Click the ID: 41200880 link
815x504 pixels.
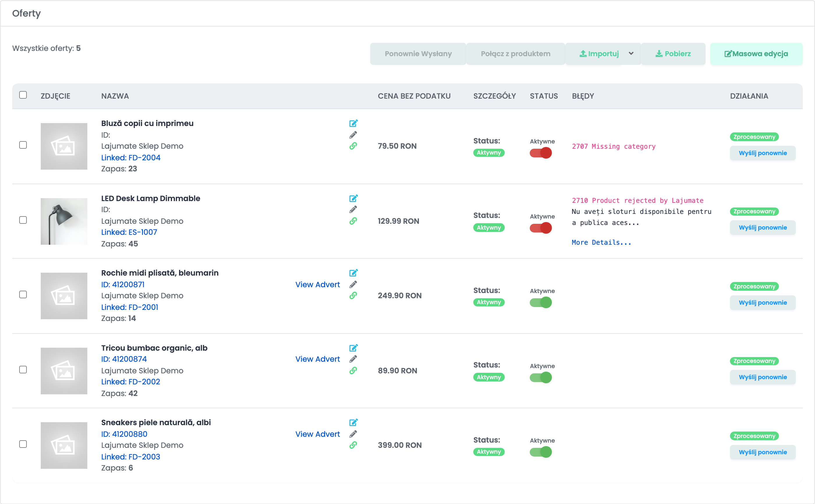(x=124, y=434)
